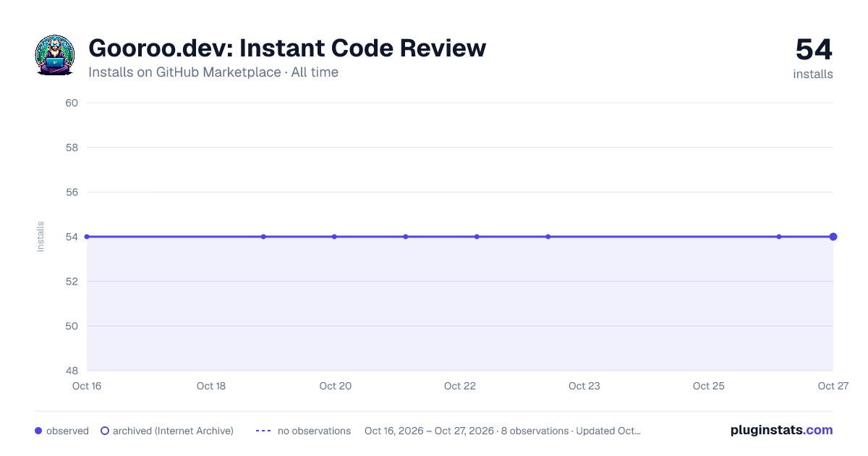This screenshot has width=868, height=456.
Task: Click the 'Installs on GitHub Marketplace · All time' subtitle
Action: tap(213, 72)
